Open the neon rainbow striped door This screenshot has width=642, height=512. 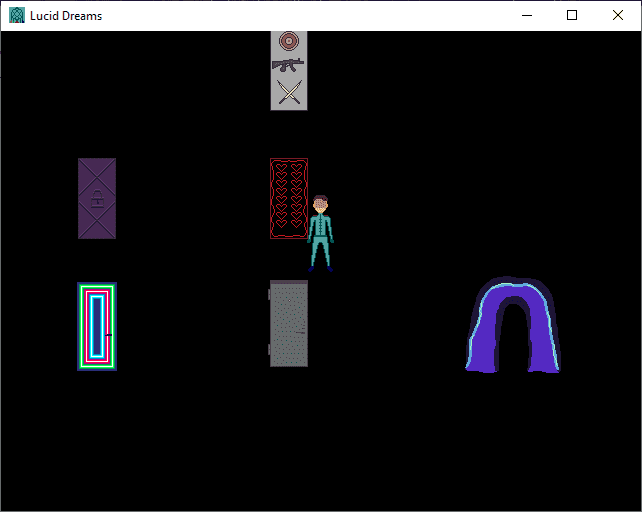coord(97,327)
